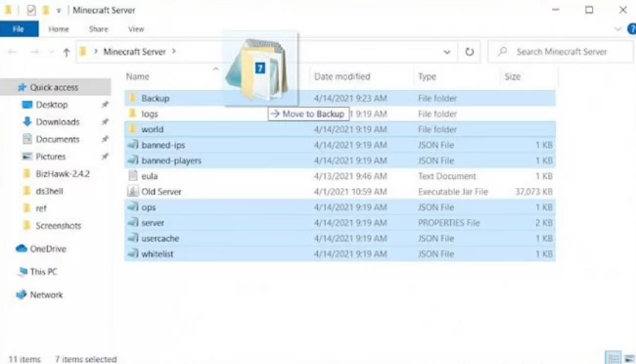Open Desktop in Quick access
The height and width of the screenshot is (364, 636).
pos(52,105)
